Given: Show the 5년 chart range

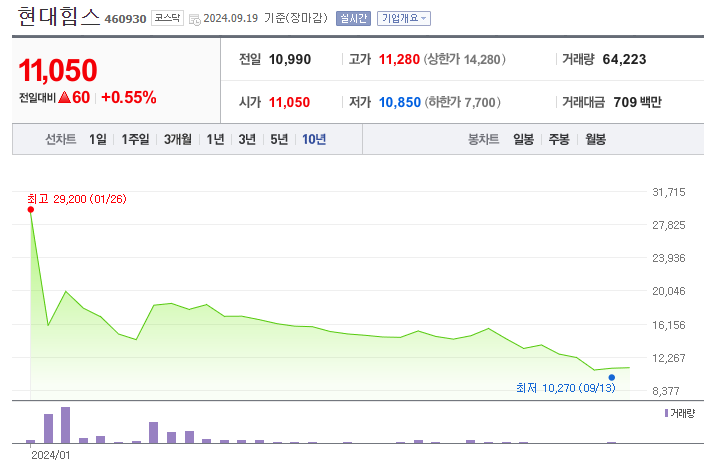Looking at the screenshot, I should (x=279, y=140).
